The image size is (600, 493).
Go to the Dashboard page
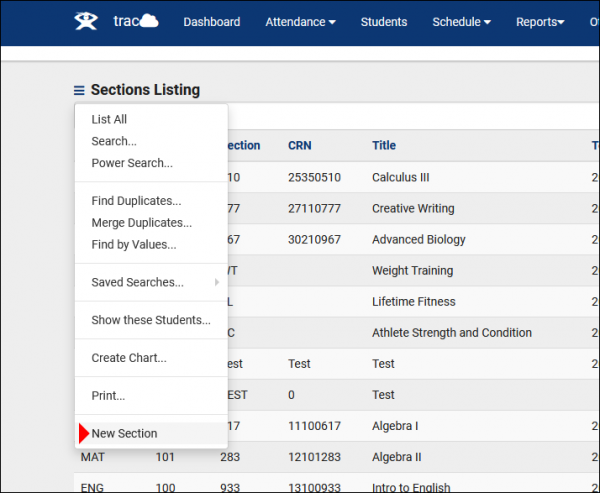click(211, 22)
